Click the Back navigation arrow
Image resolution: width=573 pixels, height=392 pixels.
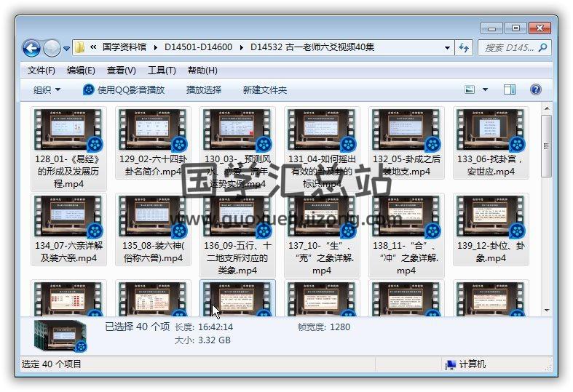31,48
